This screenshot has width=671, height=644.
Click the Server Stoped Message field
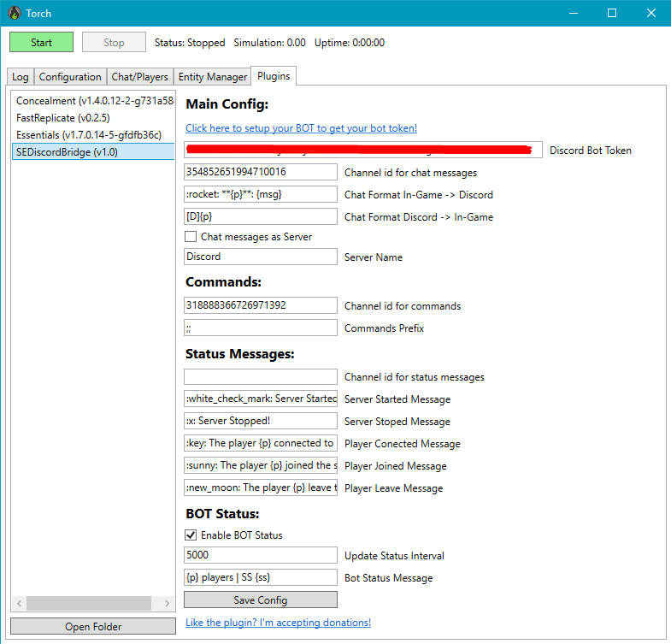261,421
